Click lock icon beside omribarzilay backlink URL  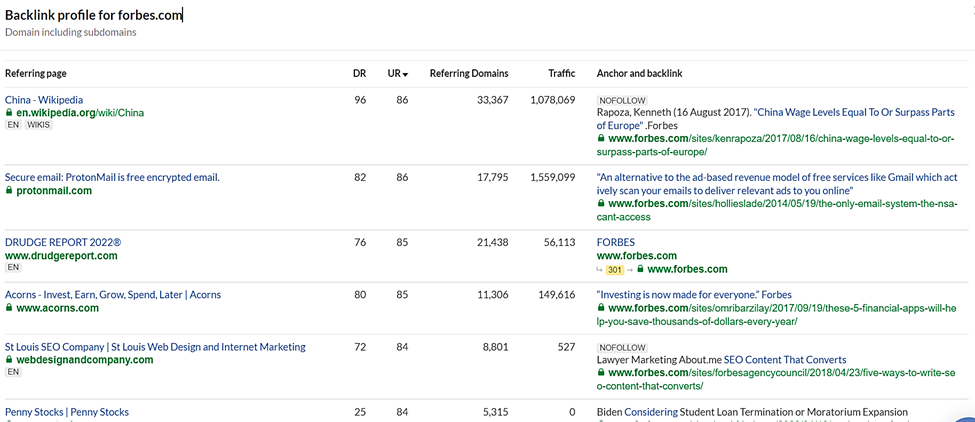pyautogui.click(x=601, y=308)
